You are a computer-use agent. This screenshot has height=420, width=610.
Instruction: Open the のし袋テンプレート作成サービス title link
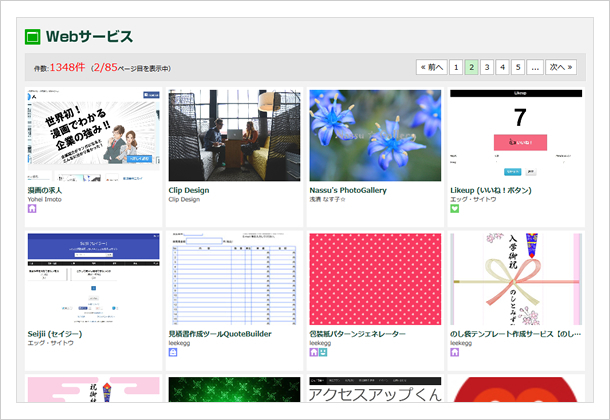515,334
